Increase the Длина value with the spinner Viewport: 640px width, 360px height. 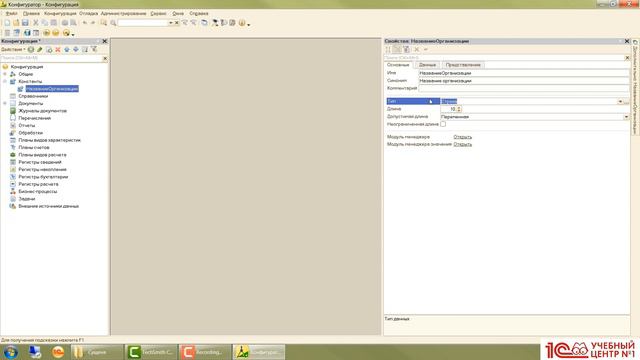pyautogui.click(x=459, y=107)
